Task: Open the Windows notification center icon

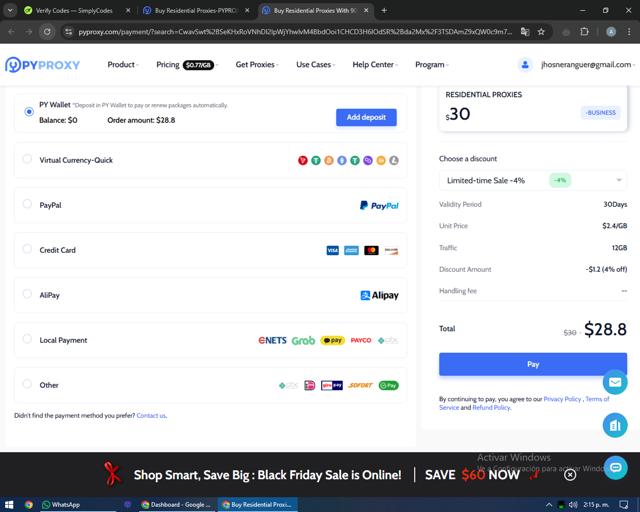Action: point(623,505)
